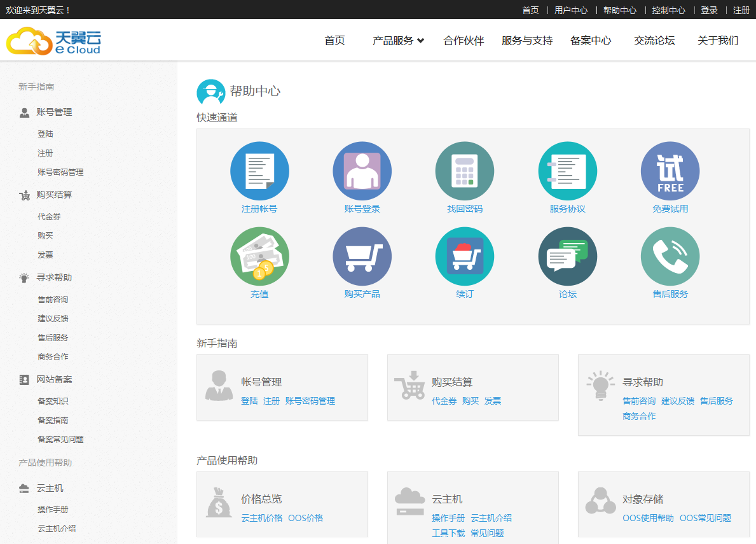Viewport: 756px width, 544px height.
Task: Click the 注册帐号 document icon
Action: (259, 171)
